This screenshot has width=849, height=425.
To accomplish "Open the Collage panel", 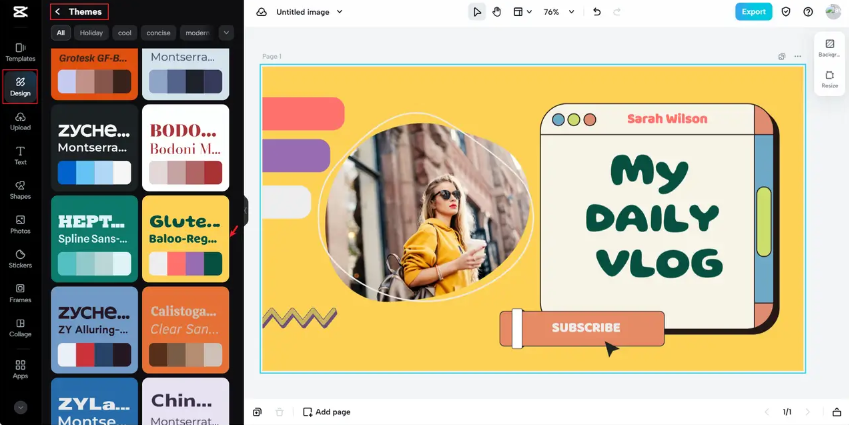I will coord(20,328).
